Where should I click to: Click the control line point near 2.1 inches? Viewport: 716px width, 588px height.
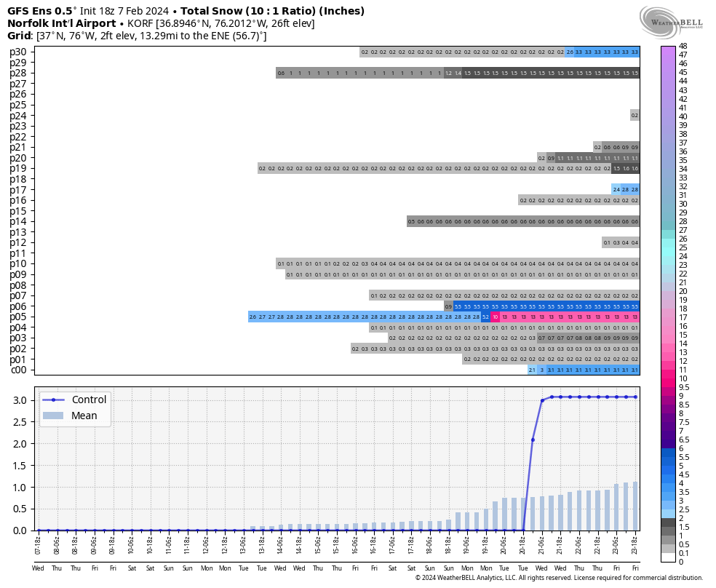click(533, 440)
